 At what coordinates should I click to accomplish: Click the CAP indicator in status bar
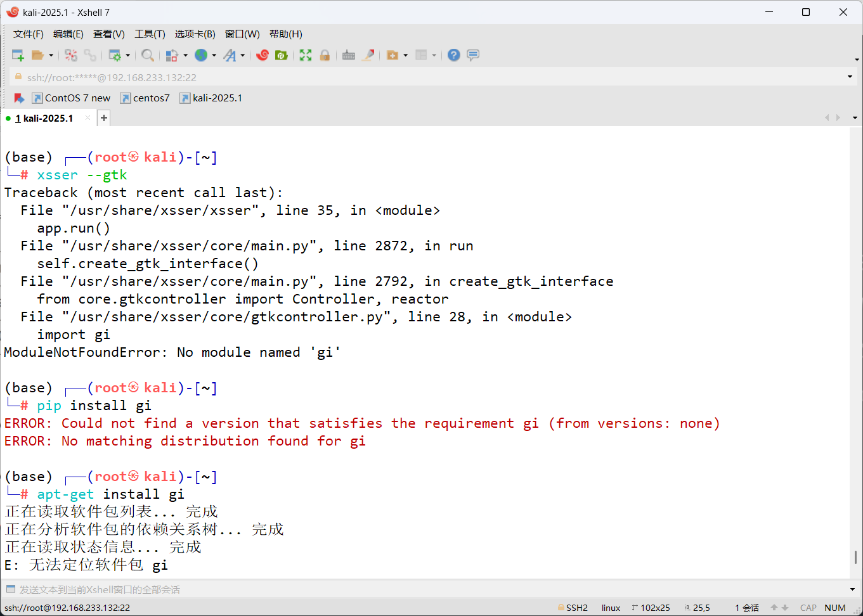(808, 608)
